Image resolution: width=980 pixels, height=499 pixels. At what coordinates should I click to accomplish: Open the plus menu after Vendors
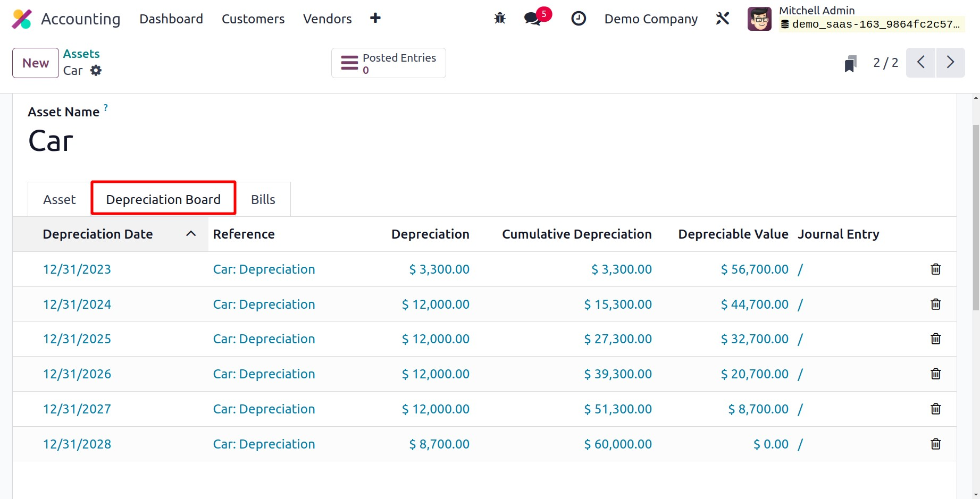[375, 19]
